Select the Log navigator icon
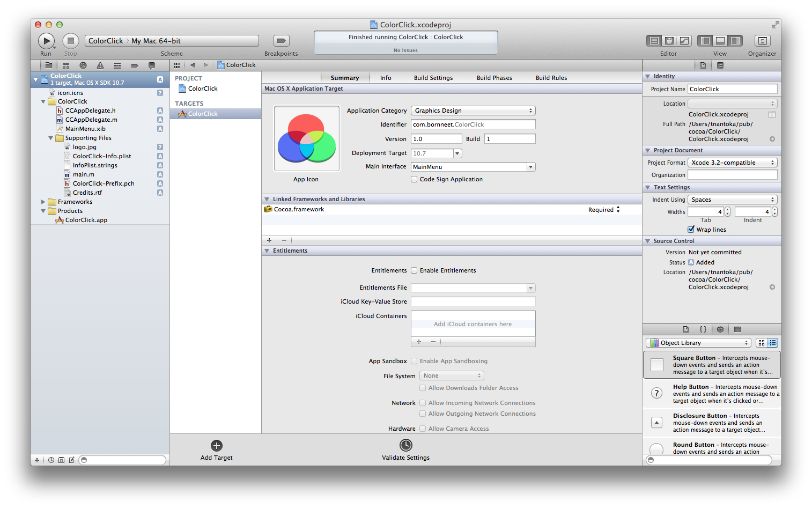The image size is (812, 508). (x=152, y=65)
